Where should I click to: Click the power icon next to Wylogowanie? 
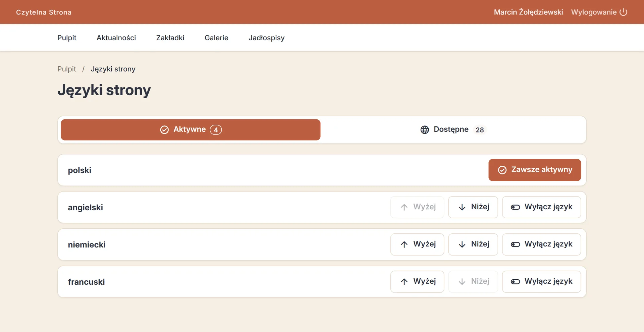(623, 12)
